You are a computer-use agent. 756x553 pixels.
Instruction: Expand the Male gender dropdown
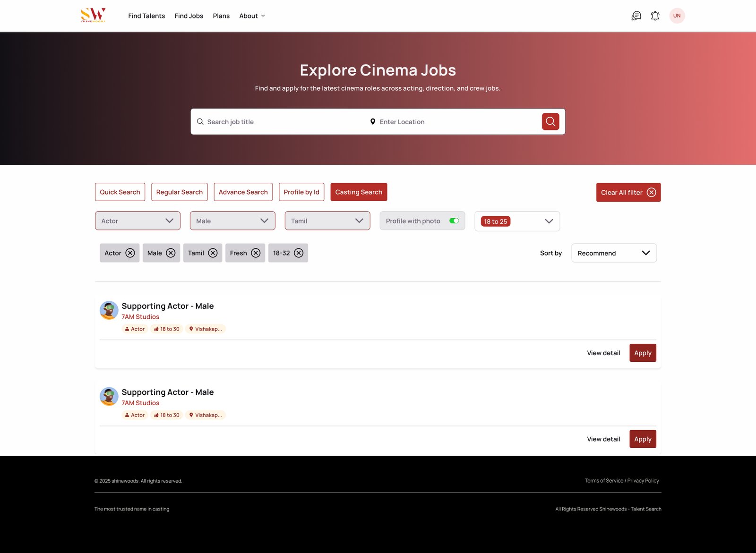[232, 221]
